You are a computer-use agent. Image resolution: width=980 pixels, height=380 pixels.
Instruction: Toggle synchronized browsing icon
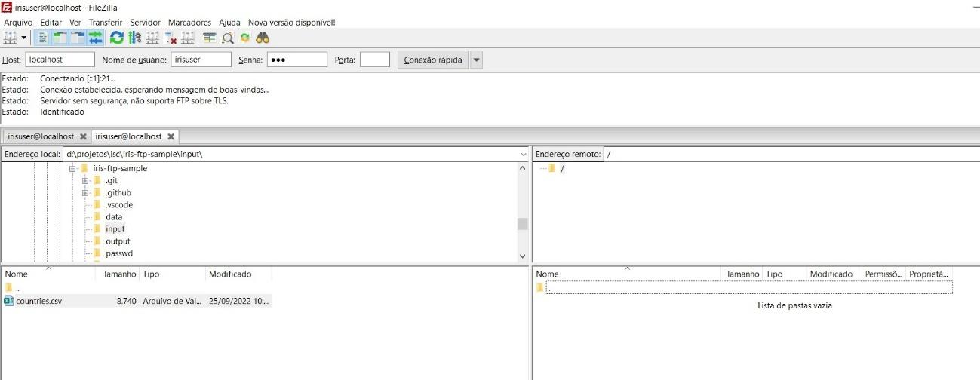point(244,37)
